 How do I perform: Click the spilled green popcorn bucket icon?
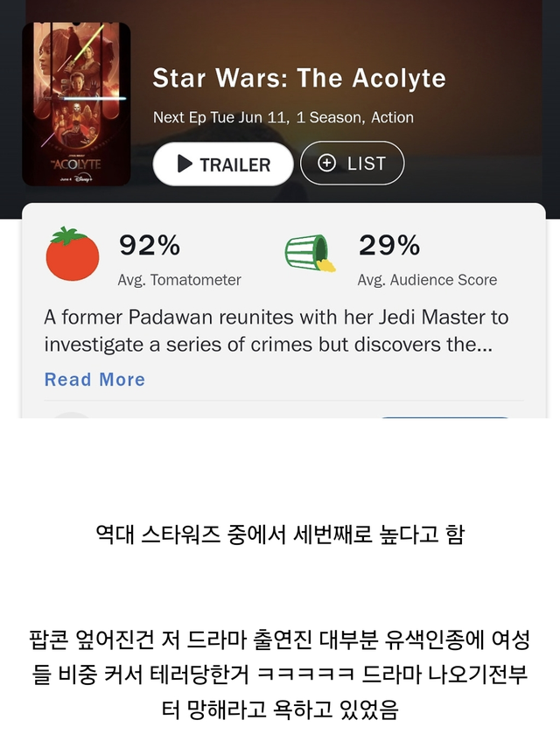310,253
